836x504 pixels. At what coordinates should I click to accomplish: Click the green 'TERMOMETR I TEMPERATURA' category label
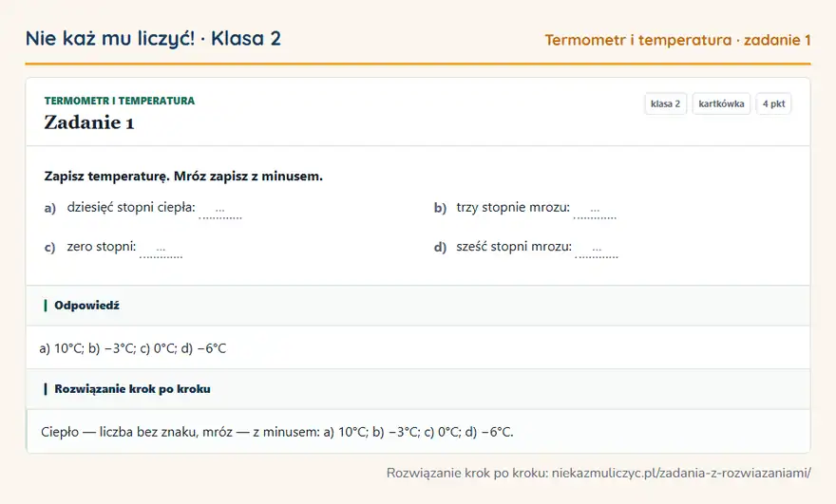[x=120, y=101]
